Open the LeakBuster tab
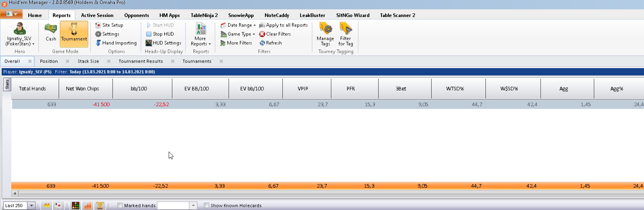Viewport: 644px width, 210px height. (x=312, y=15)
